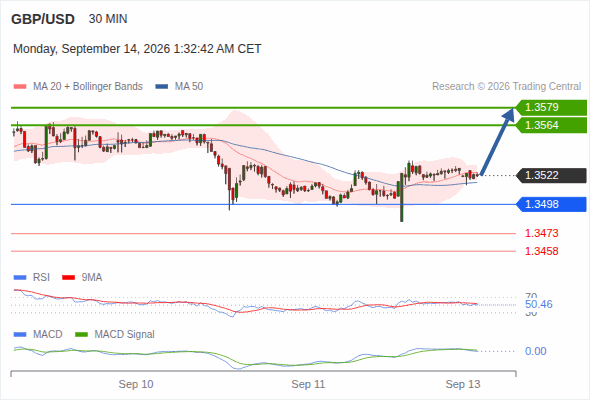The height and width of the screenshot is (400, 590).
Task: Click the green MACD Signal legend marker
Action: pyautogui.click(x=81, y=334)
